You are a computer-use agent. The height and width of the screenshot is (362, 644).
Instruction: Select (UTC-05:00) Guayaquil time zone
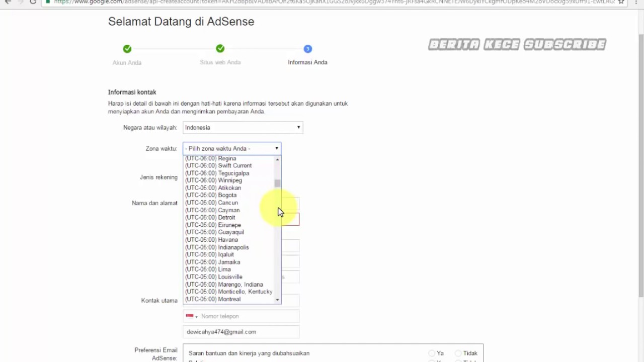click(228, 232)
